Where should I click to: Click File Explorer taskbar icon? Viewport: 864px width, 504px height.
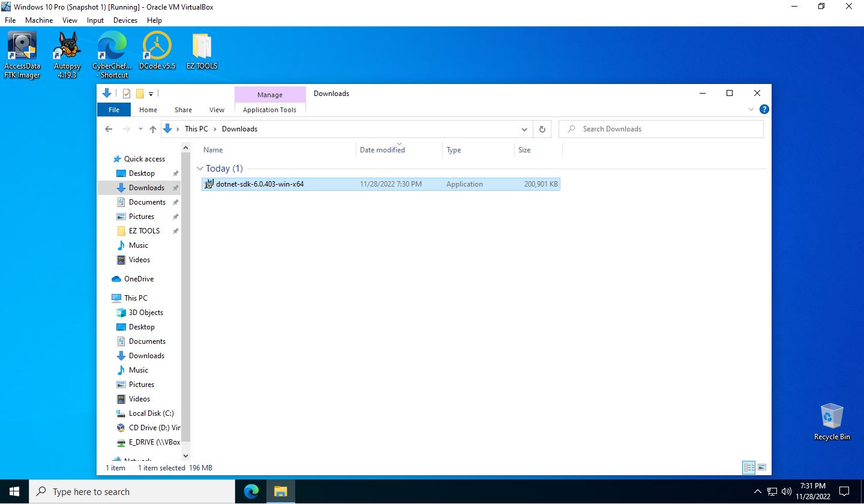280,492
